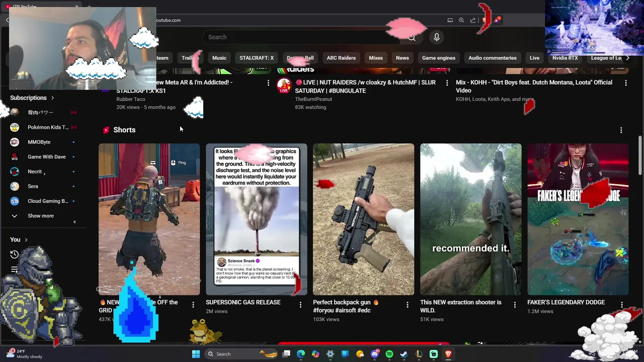This screenshot has height=362, width=644.
Task: Open Shorts section three-dot menu
Action: [x=621, y=130]
